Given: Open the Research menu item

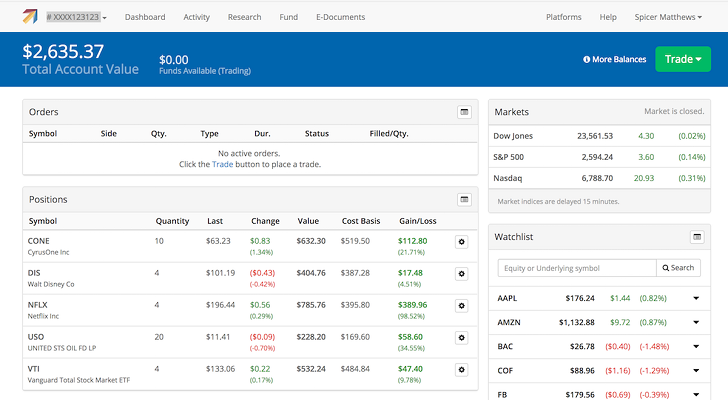Looking at the screenshot, I should click(x=244, y=17).
